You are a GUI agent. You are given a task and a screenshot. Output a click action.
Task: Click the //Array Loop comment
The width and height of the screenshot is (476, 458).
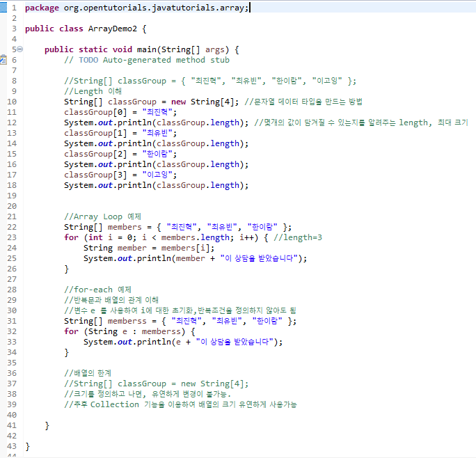102,216
